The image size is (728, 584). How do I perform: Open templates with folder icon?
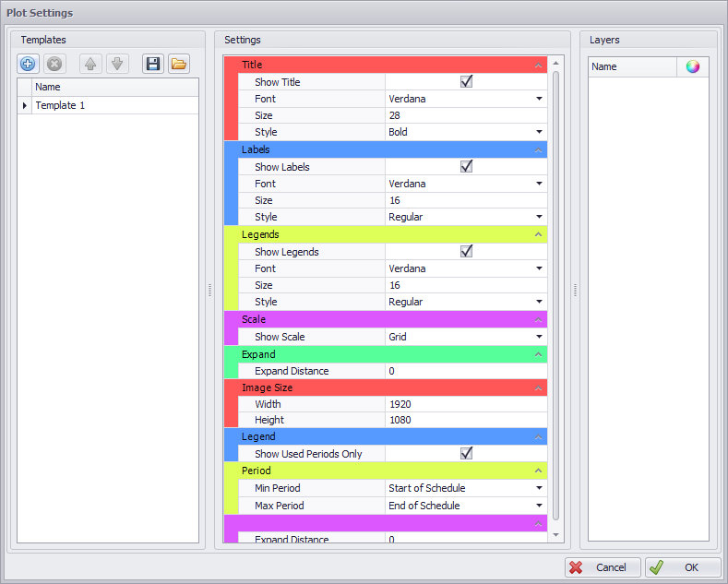(179, 64)
